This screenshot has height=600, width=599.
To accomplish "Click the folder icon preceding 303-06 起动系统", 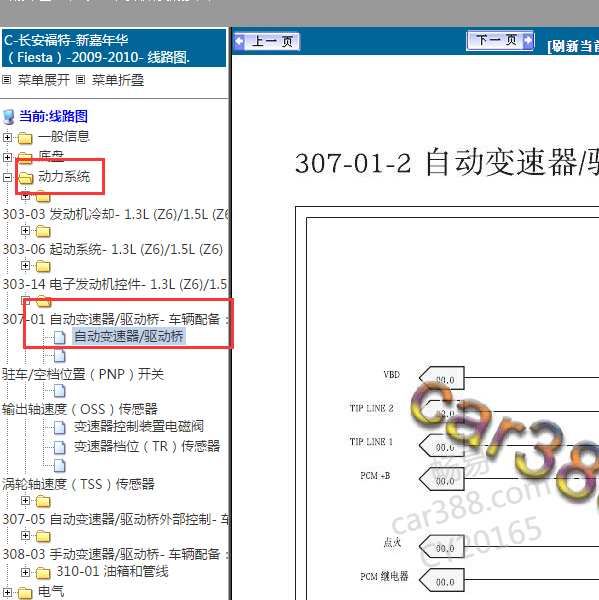I will tap(43, 231).
